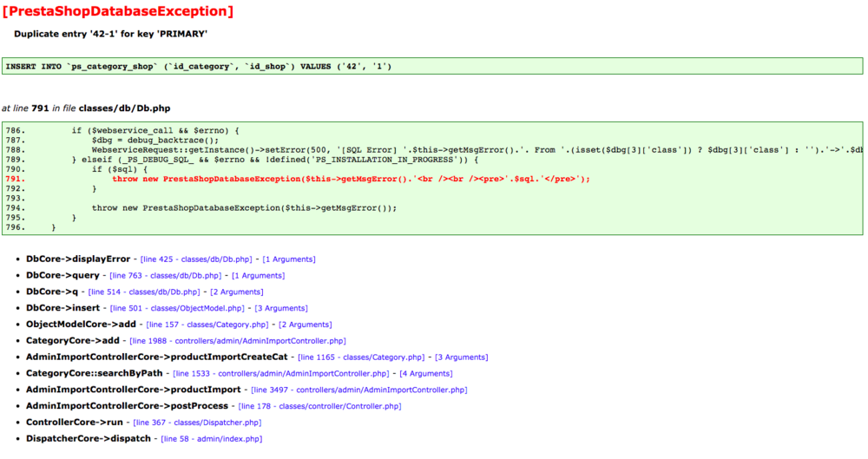Click the CategoryCore->add method name

pyautogui.click(x=73, y=340)
